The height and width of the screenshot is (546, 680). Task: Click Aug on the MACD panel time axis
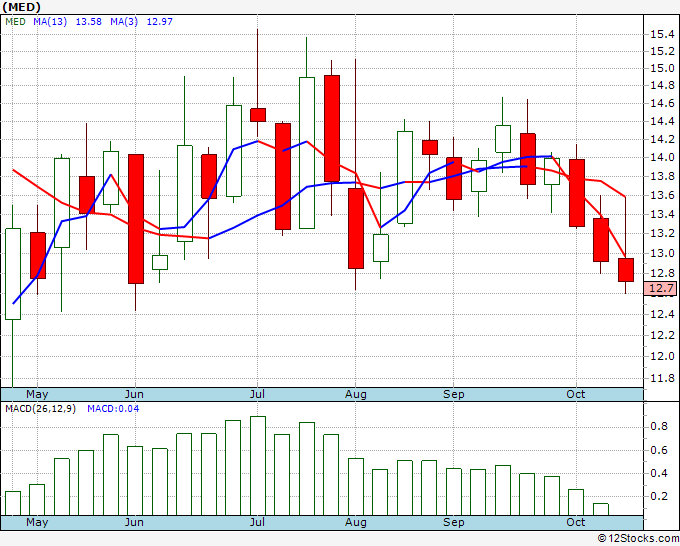point(356,522)
